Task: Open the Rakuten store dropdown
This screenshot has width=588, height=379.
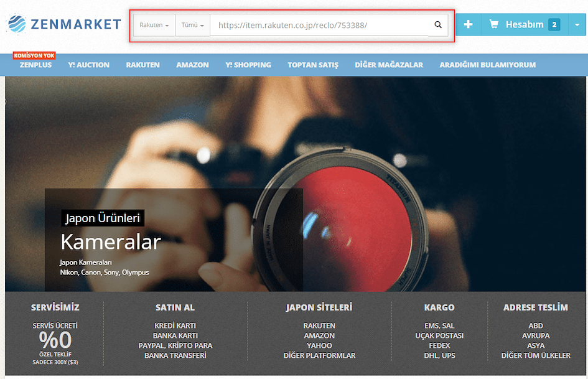Action: tap(154, 25)
